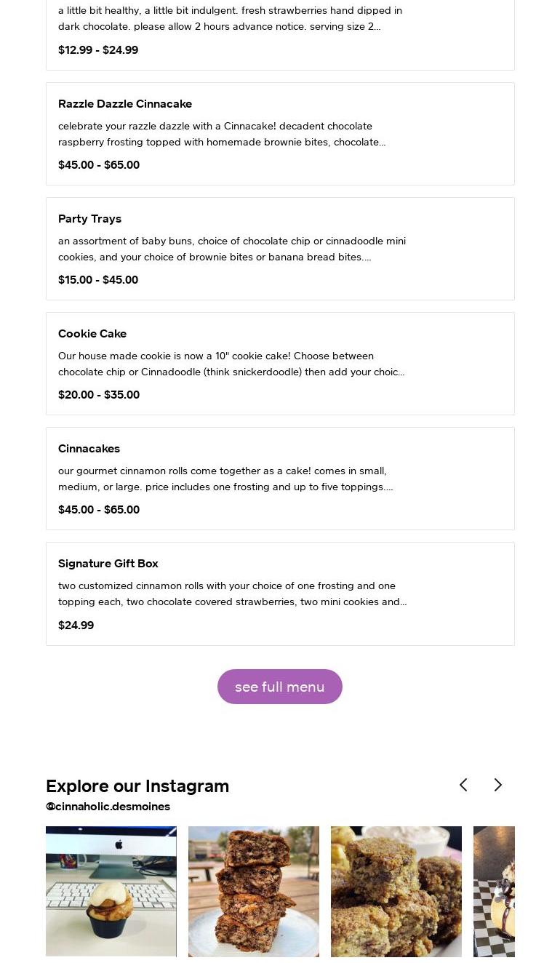The image size is (560, 963).
Task: Open the @cinnaholic.desmoines Instagram link
Action: coord(108,806)
